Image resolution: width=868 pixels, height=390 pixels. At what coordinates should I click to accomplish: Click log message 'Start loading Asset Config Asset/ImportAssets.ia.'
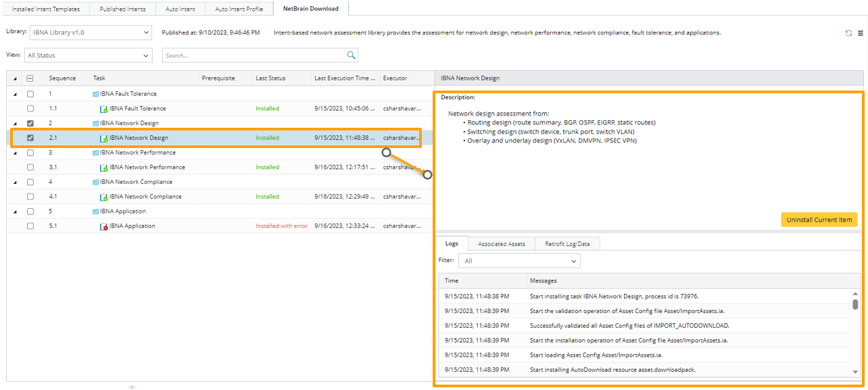(x=596, y=355)
